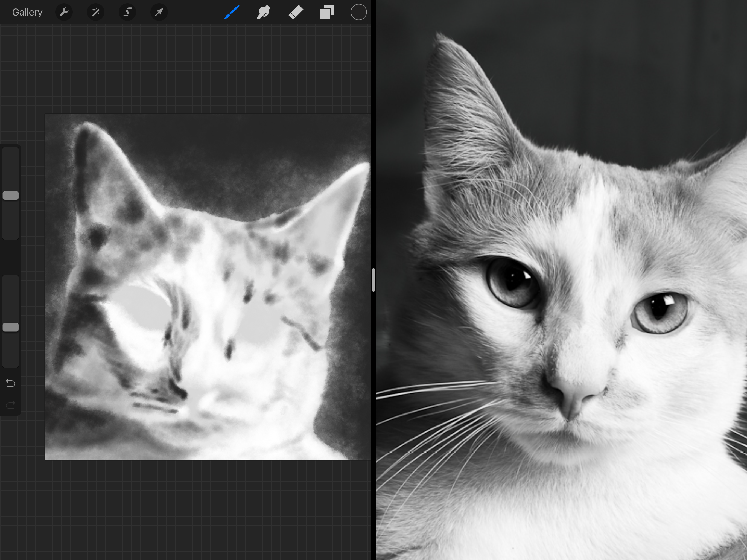The image size is (747, 560).
Task: Tap the undo arrow in sidebar
Action: pos(11,383)
